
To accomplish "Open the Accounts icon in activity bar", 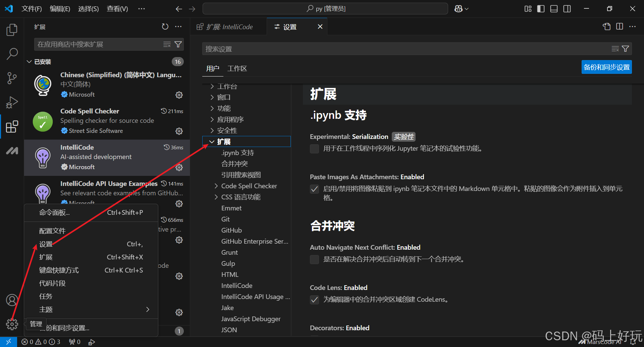I will pos(12,300).
